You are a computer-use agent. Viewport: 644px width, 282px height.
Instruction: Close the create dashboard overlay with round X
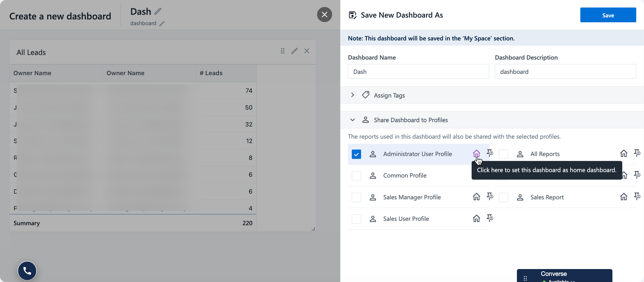pos(325,15)
